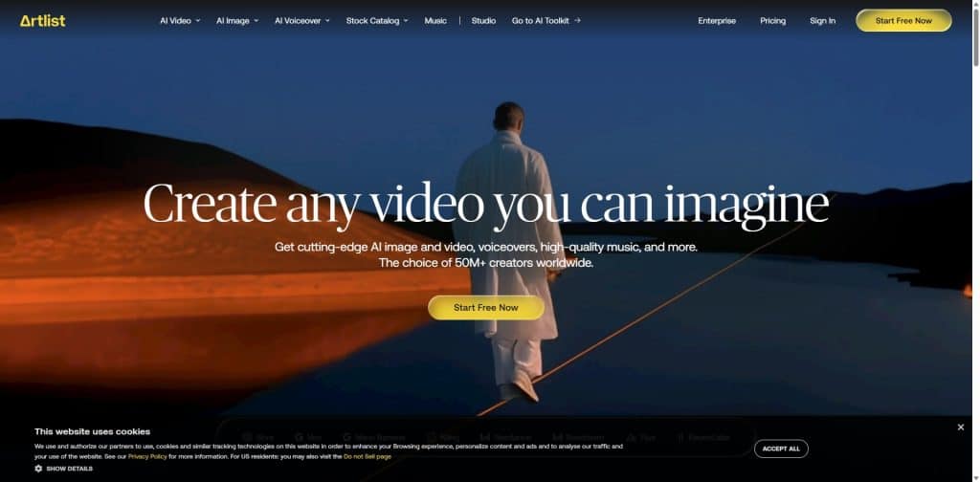Viewport: 980px width, 482px height.
Task: Open the Privacy Policy link
Action: coord(147,456)
